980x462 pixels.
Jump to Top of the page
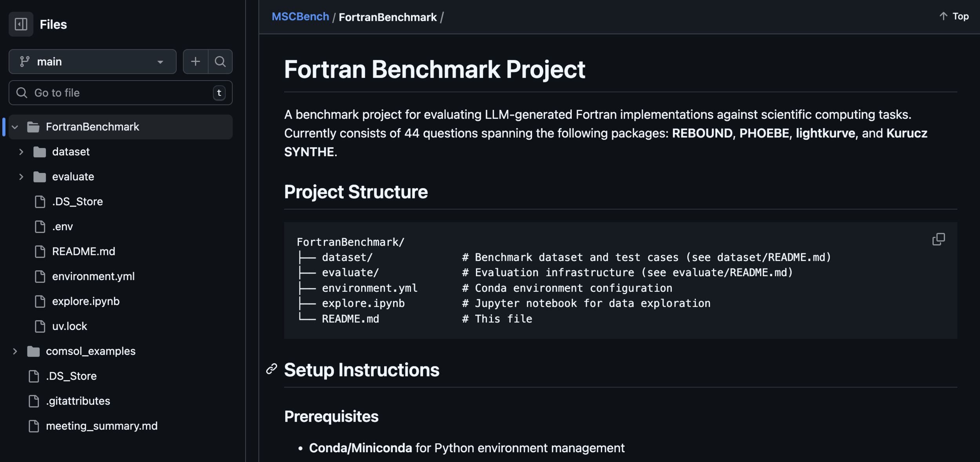click(x=954, y=16)
